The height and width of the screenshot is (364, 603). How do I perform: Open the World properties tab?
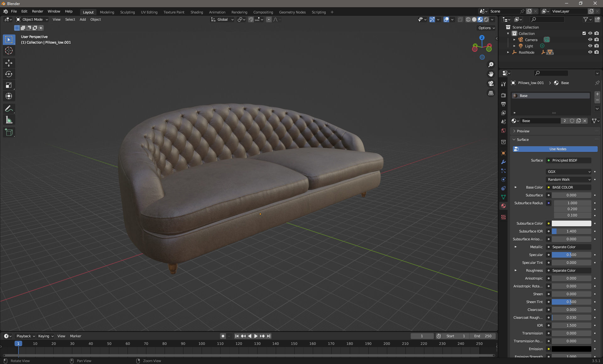pos(503,131)
